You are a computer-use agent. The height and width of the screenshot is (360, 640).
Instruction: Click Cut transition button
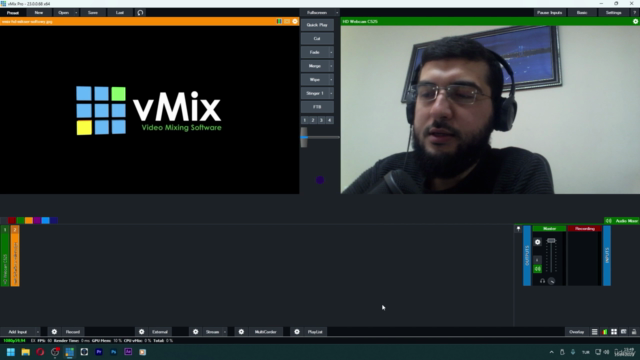[317, 38]
